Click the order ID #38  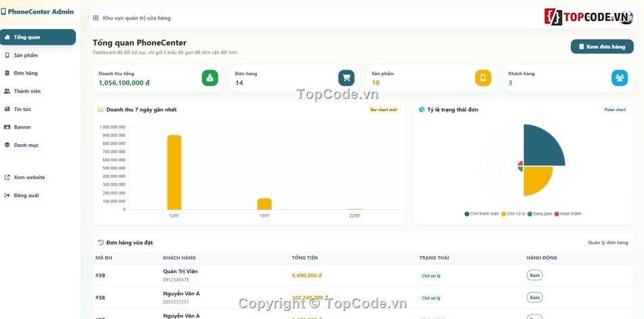click(100, 297)
